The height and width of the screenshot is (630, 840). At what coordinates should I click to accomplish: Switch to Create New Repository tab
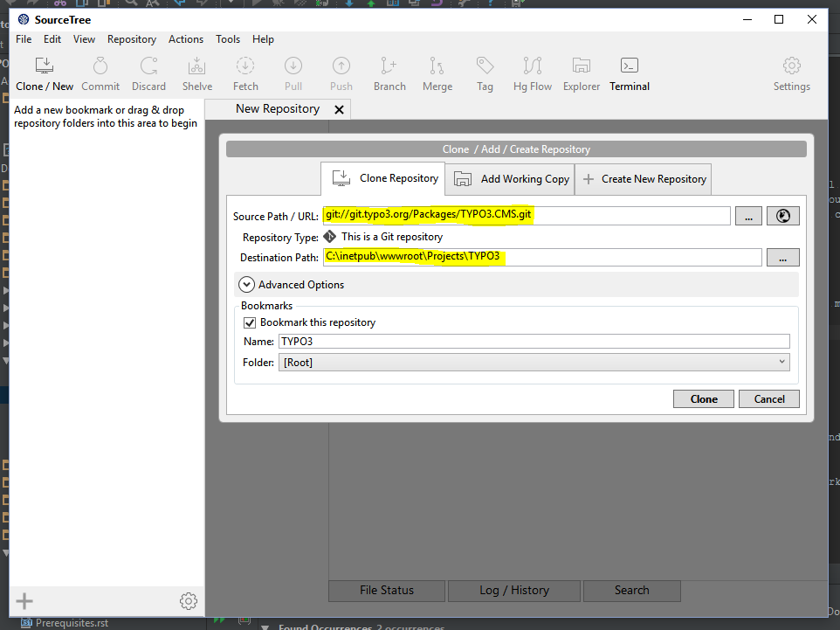point(644,179)
